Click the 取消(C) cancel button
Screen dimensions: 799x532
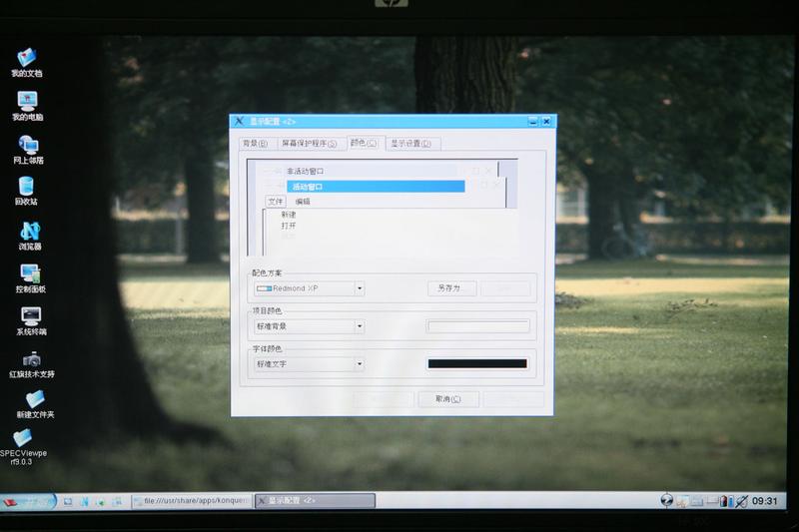tap(448, 399)
